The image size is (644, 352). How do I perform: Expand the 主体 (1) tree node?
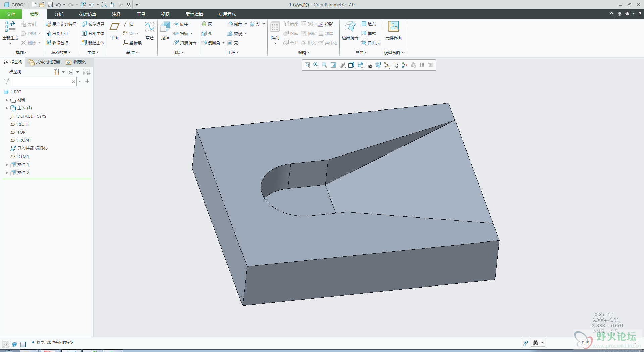tap(7, 108)
